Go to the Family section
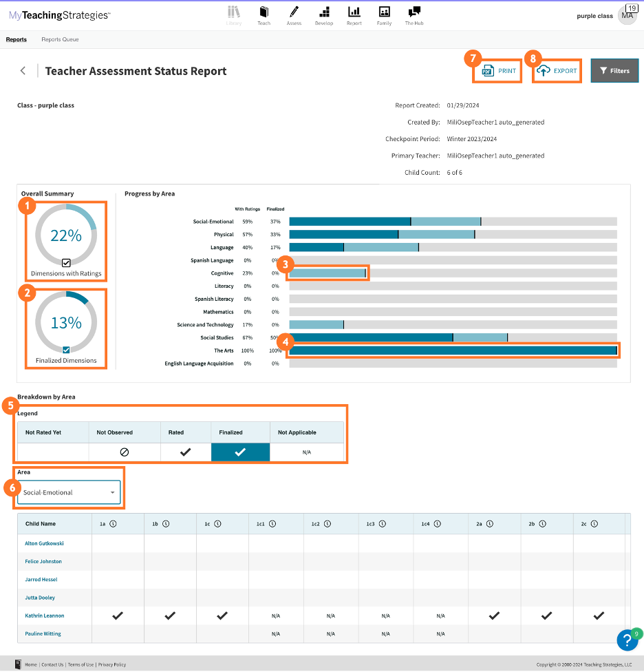Viewport: 644px width, 672px height. (384, 14)
